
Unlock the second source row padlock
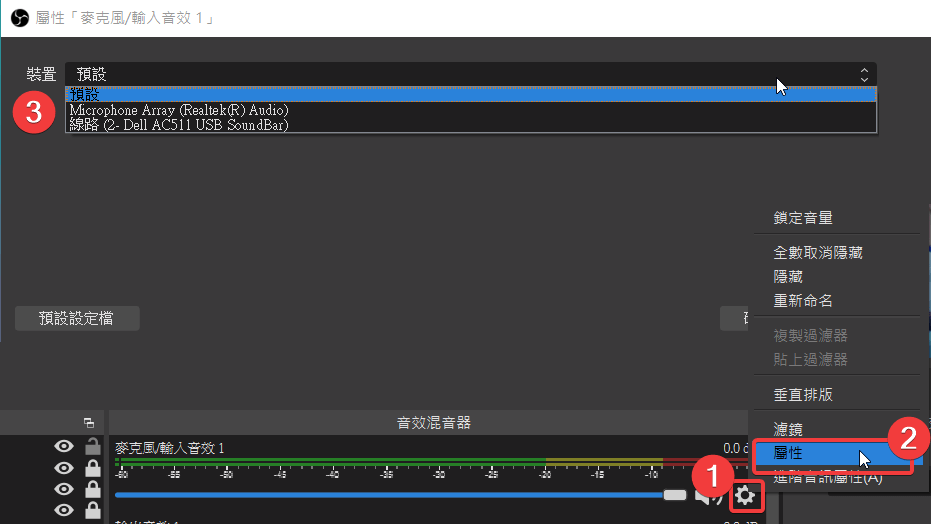coord(92,468)
